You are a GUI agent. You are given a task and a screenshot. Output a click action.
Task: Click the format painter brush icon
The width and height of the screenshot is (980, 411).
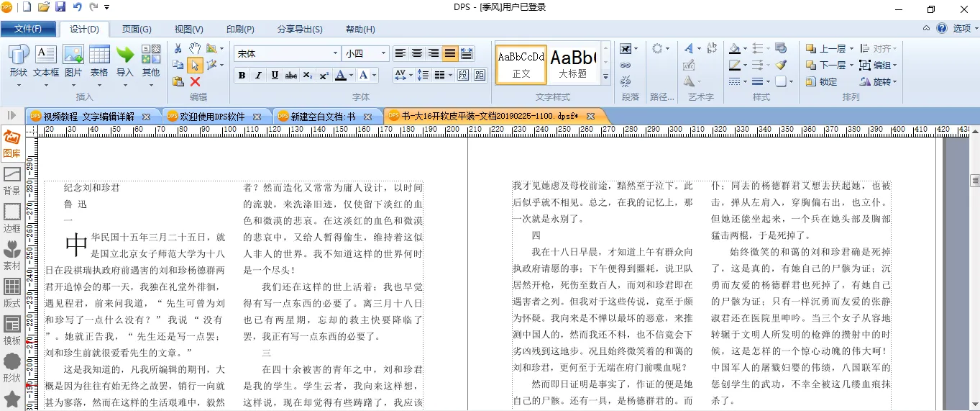pos(781,65)
